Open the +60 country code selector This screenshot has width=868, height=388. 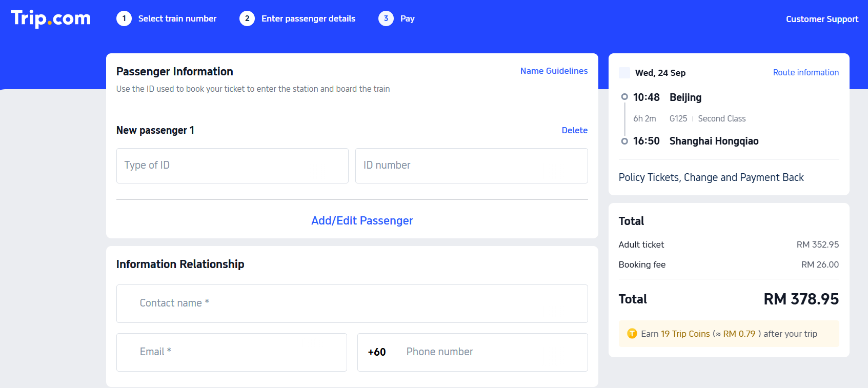pos(377,352)
